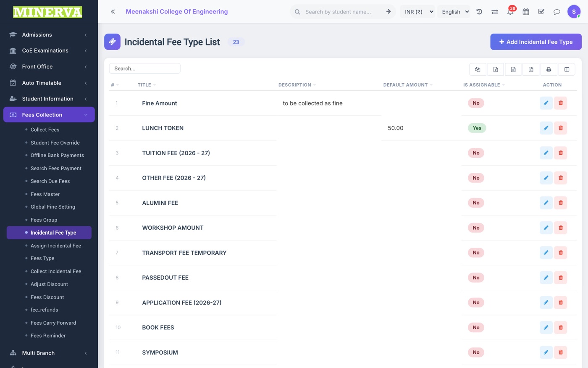Expand the Front Office menu
Image resolution: width=588 pixels, height=368 pixels.
tap(49, 66)
